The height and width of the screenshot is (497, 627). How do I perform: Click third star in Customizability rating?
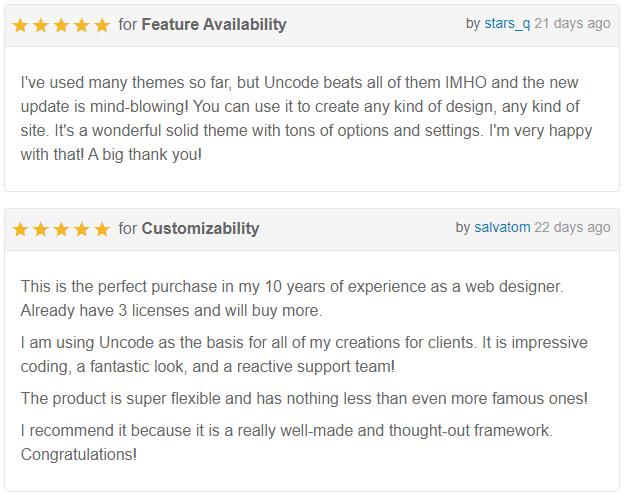(61, 230)
